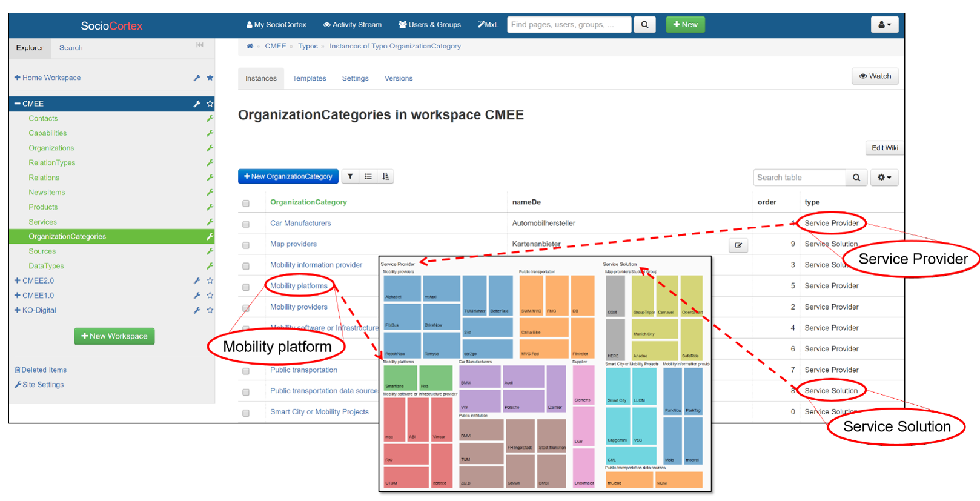Collapse the explorer sidebar panel

pyautogui.click(x=200, y=45)
